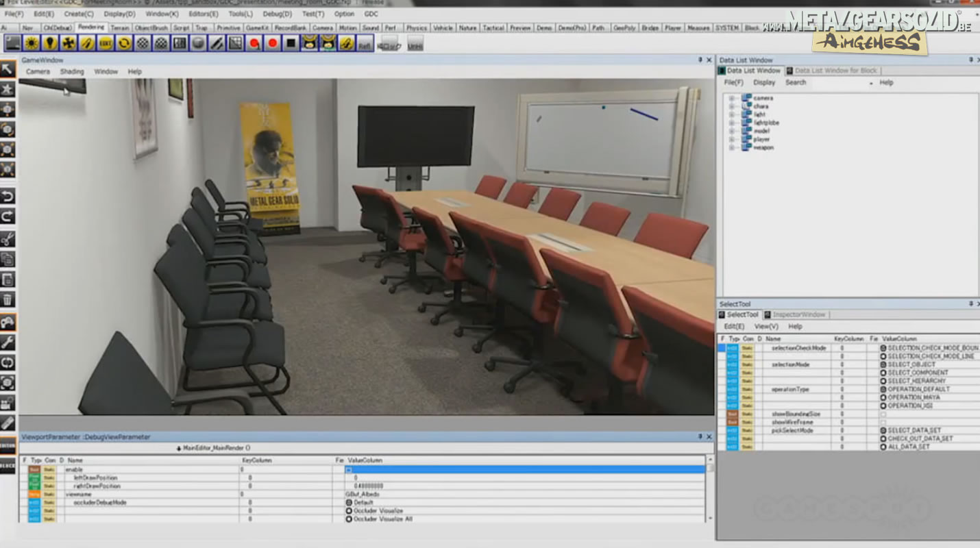Switch to the GeoPoly tab
This screenshot has width=980, height=548.
tap(624, 28)
